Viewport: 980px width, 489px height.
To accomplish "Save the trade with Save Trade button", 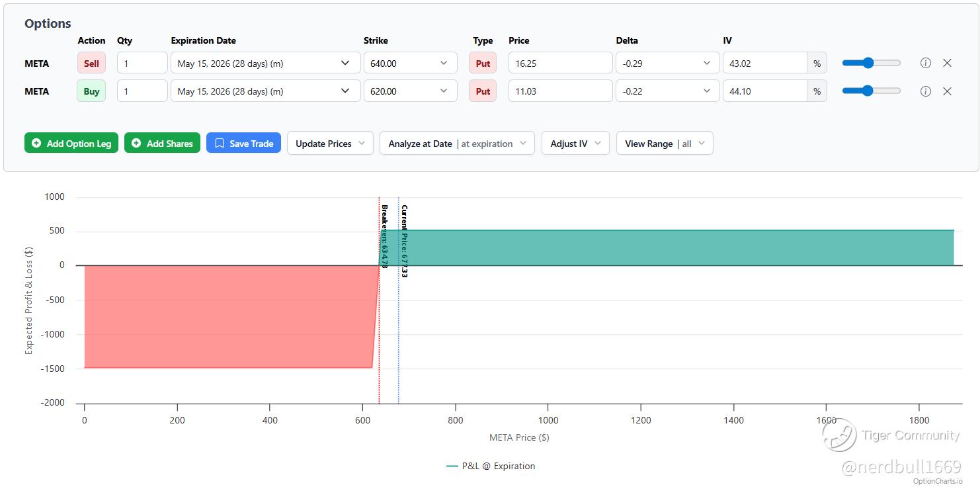I will (x=244, y=144).
